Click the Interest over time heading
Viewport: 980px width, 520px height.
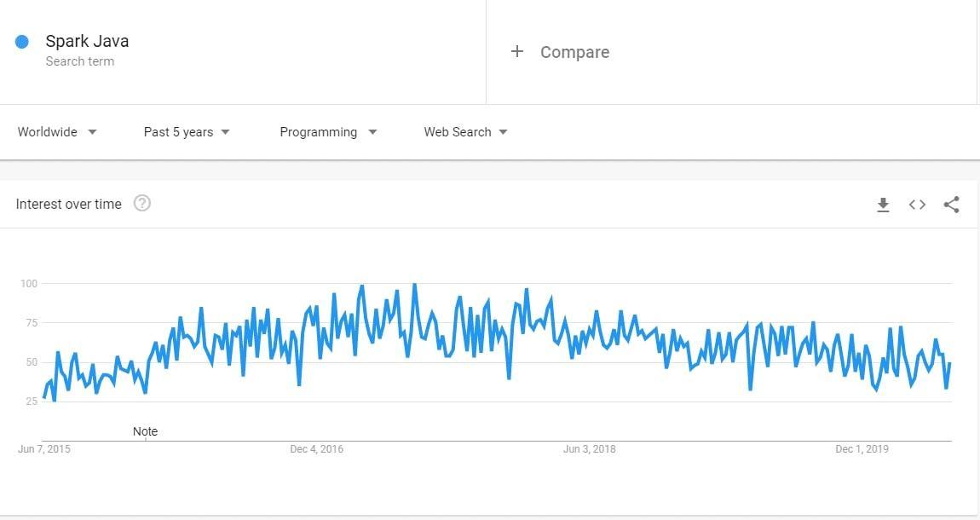tap(69, 204)
